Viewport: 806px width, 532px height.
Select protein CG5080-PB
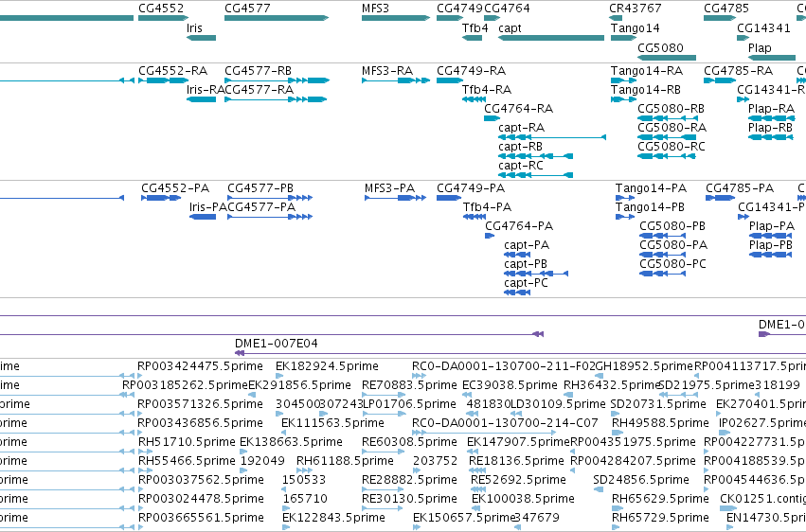click(x=664, y=236)
